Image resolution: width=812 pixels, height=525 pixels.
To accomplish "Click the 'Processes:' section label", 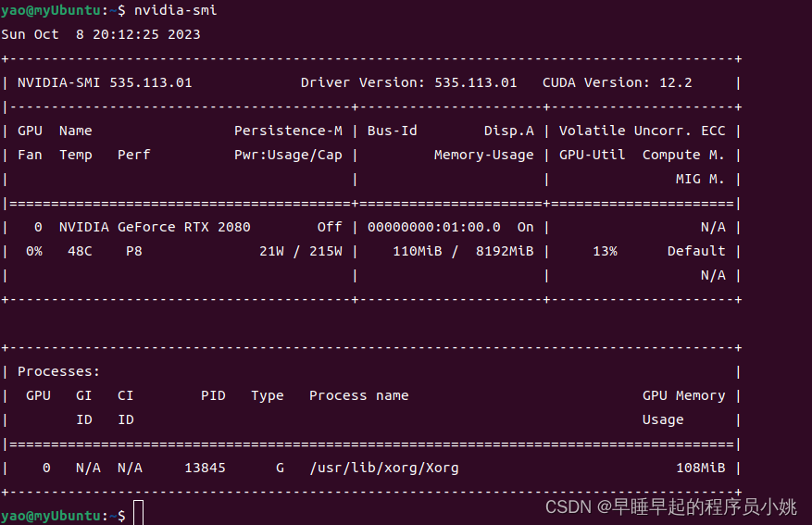I will [58, 371].
